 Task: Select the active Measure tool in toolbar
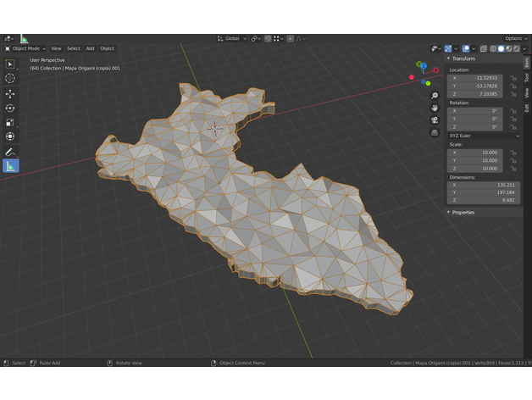[10, 166]
